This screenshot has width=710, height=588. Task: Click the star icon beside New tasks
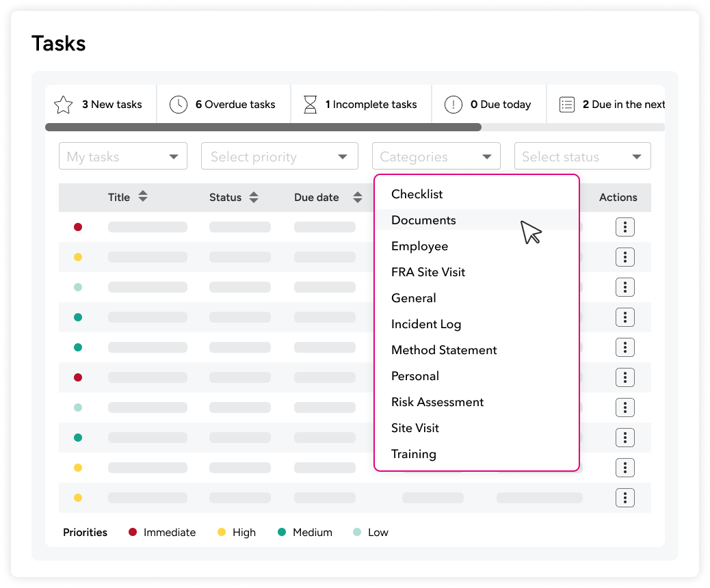click(x=64, y=105)
